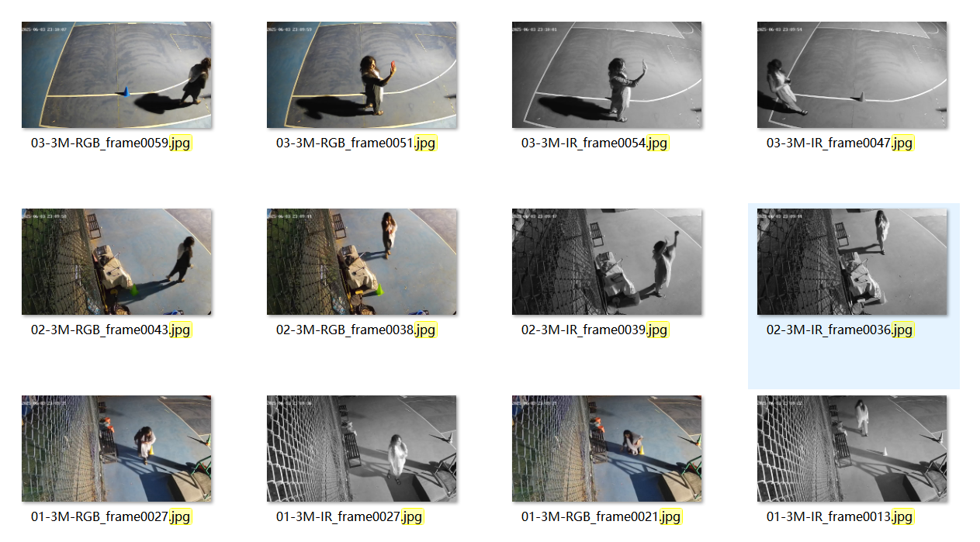Select thumbnail of 01-3M-RGB_frame0027.jpg
Image resolution: width=980 pixels, height=542 pixels.
[x=116, y=449]
